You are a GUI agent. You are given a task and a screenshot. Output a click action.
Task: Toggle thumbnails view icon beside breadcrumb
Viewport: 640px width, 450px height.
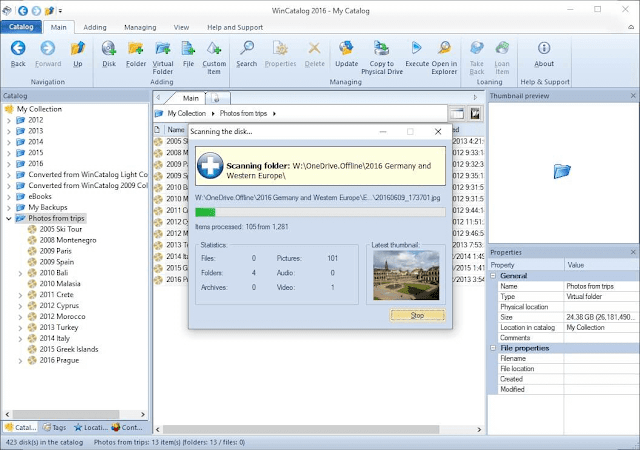[475, 114]
